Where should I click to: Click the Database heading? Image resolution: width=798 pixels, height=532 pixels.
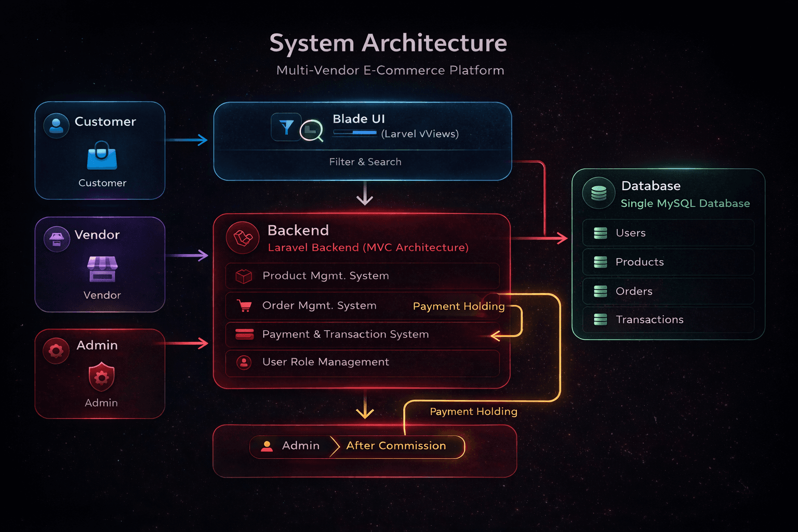tap(651, 186)
